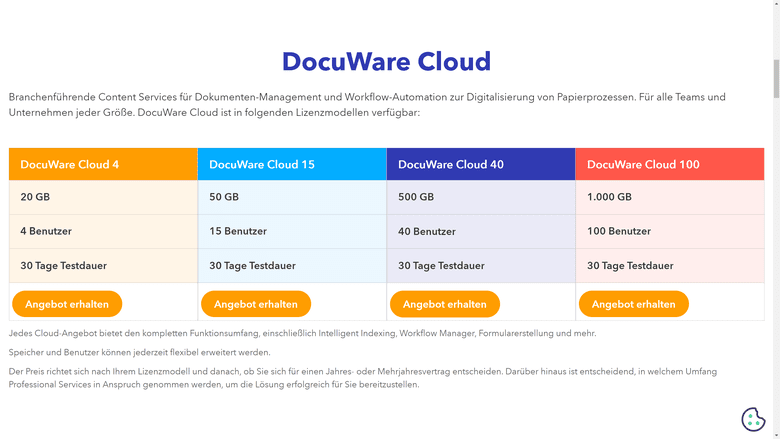This screenshot has width=780, height=439.
Task: Click the 500 GB storage cell
Action: click(x=481, y=197)
